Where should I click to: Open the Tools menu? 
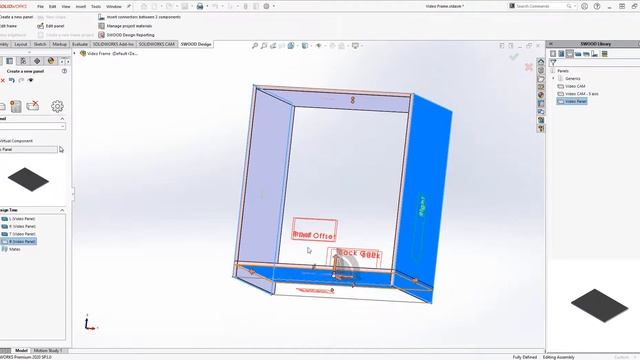(x=96, y=7)
